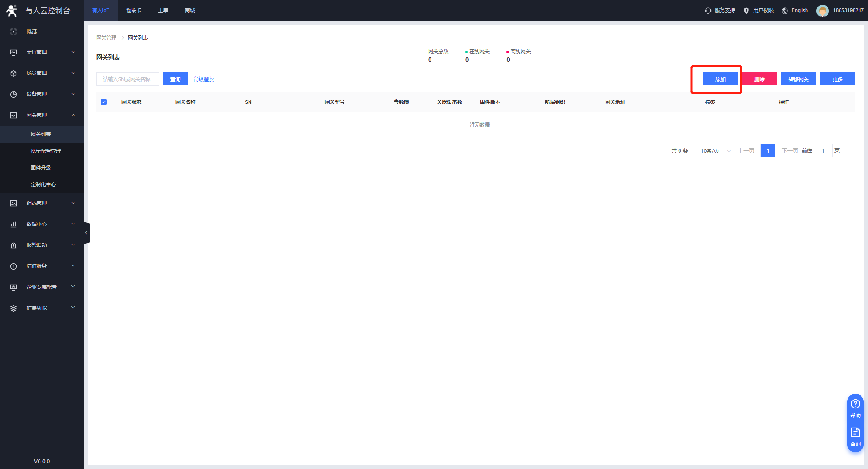Collapse the sidebar using the arrow handle
Screen dimensions: 868x469
click(x=86, y=233)
